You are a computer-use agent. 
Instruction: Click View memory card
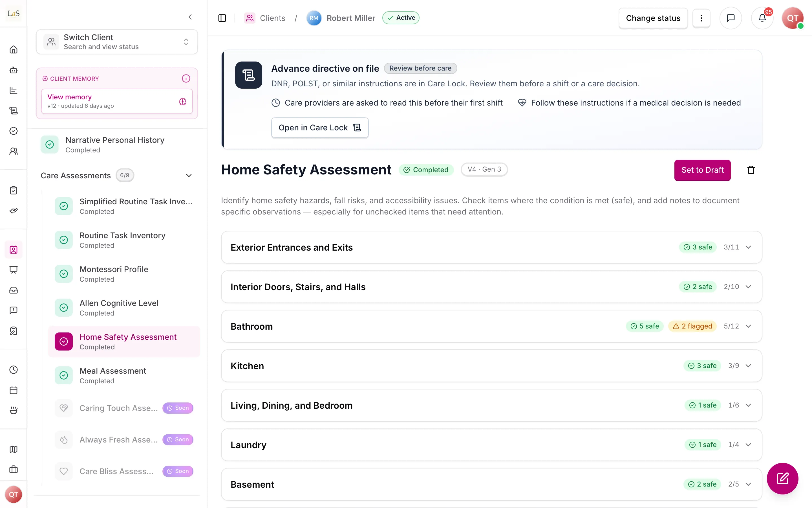click(117, 101)
